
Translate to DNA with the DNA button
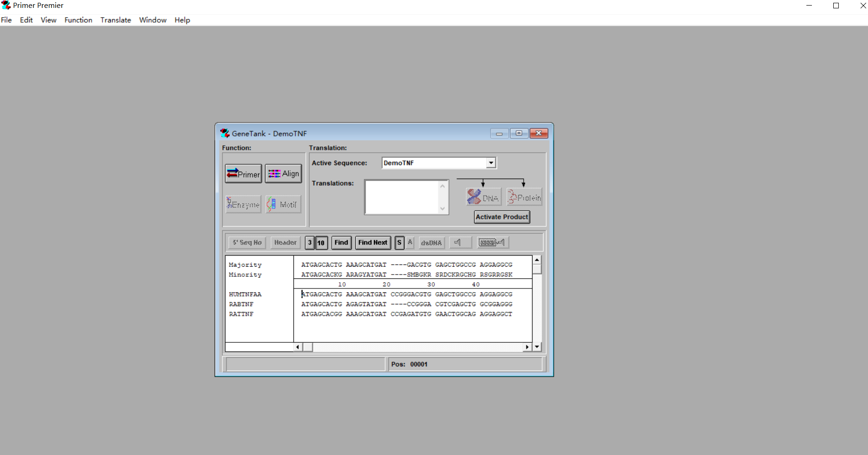point(483,197)
